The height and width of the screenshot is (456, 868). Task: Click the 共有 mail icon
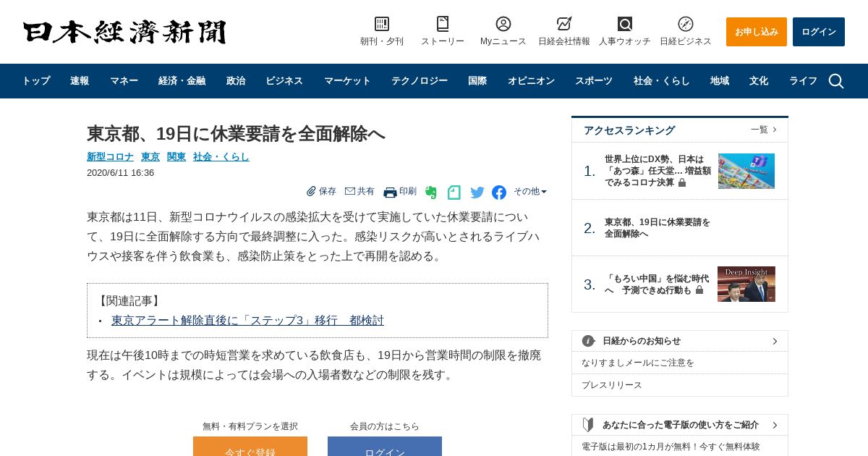coord(350,191)
